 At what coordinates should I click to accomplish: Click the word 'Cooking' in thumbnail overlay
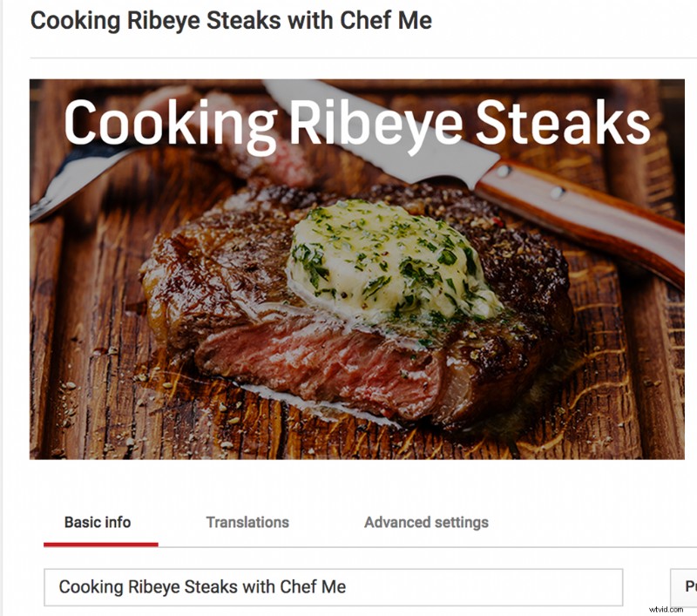(x=171, y=125)
